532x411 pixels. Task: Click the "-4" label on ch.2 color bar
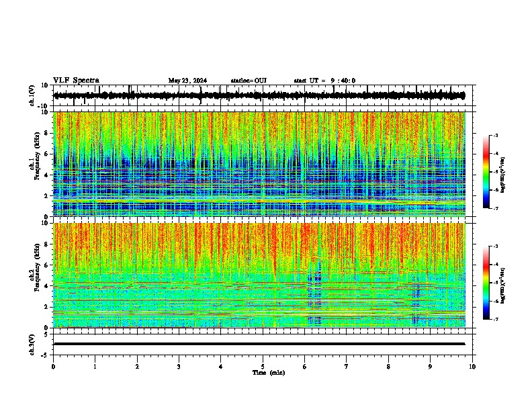pos(496,265)
